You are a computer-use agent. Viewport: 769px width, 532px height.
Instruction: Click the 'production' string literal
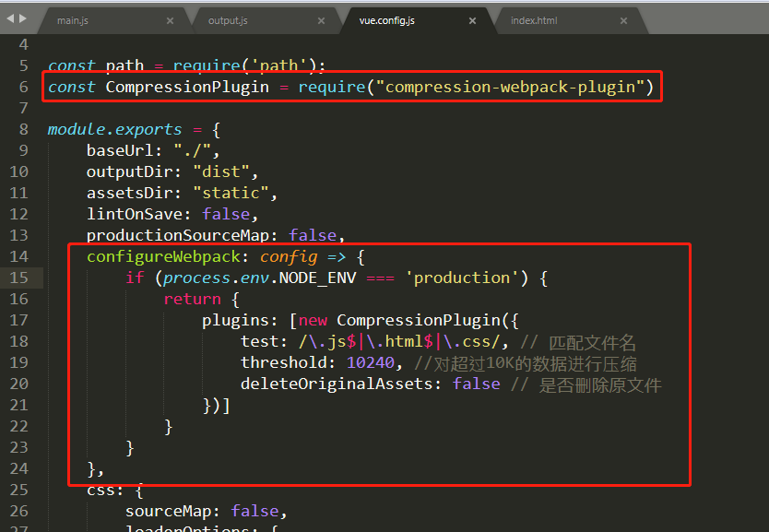point(462,278)
